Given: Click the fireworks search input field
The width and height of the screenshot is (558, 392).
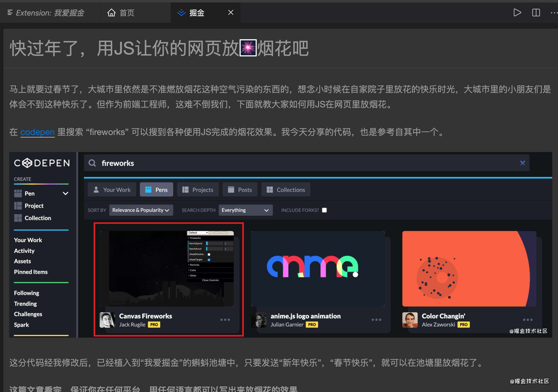Looking at the screenshot, I should click(x=306, y=163).
